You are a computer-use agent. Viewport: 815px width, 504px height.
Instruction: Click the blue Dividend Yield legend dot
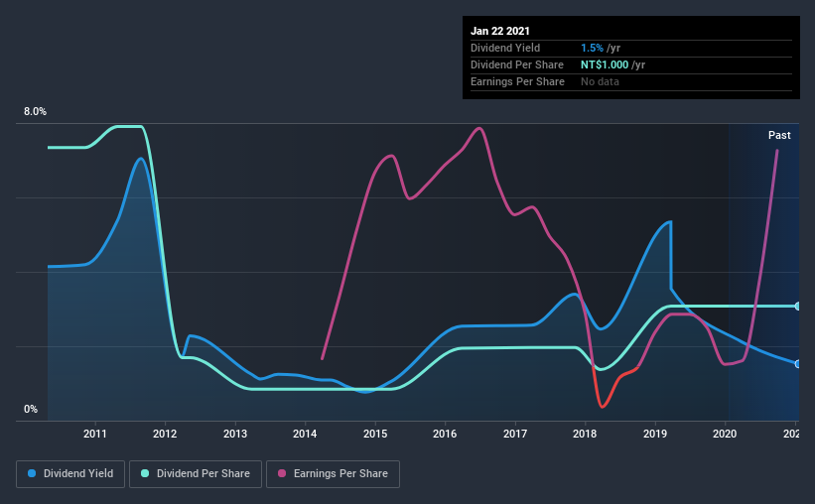tap(32, 473)
